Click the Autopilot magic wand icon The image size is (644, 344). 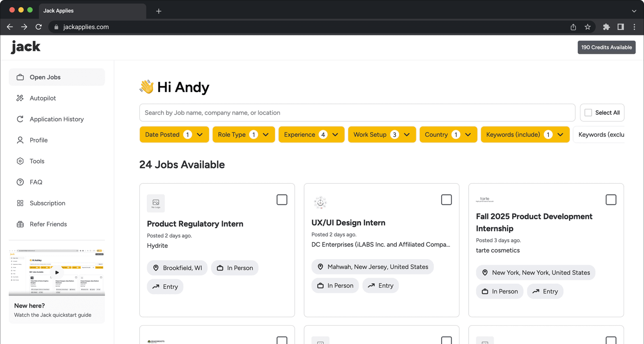20,98
